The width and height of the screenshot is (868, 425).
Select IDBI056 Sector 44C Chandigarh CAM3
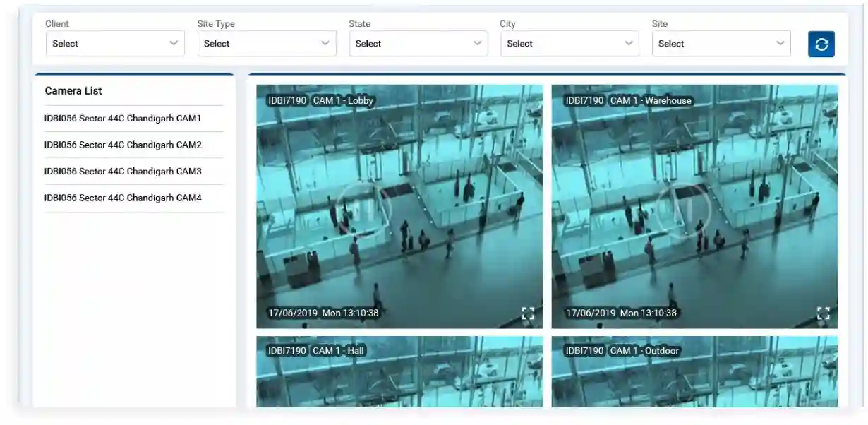133,172
